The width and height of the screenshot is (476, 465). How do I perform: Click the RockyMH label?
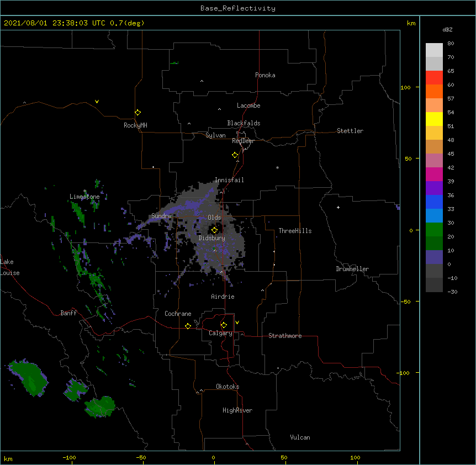(135, 125)
